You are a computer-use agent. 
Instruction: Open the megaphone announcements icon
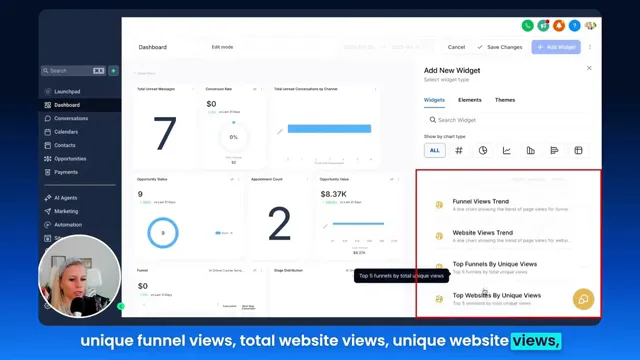[x=543, y=26]
